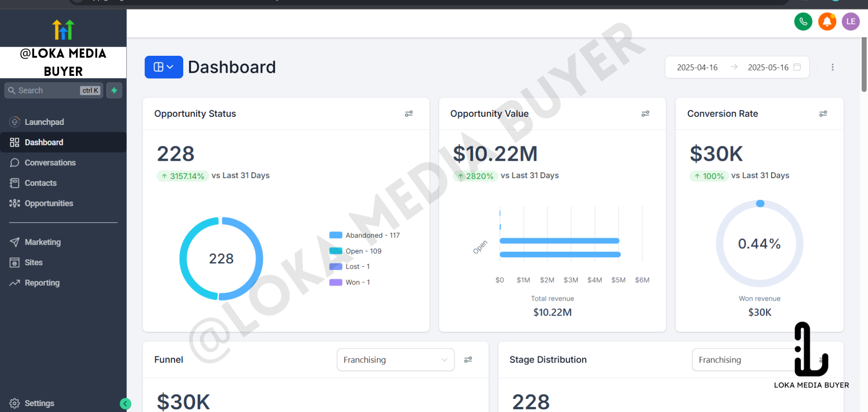
Task: Open the blue dashboard switcher dropdown
Action: (164, 67)
